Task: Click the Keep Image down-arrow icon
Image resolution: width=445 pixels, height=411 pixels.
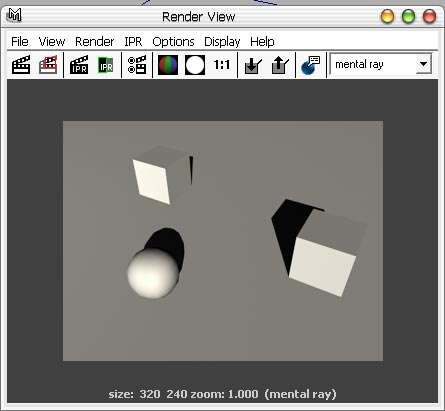Action: [x=253, y=65]
